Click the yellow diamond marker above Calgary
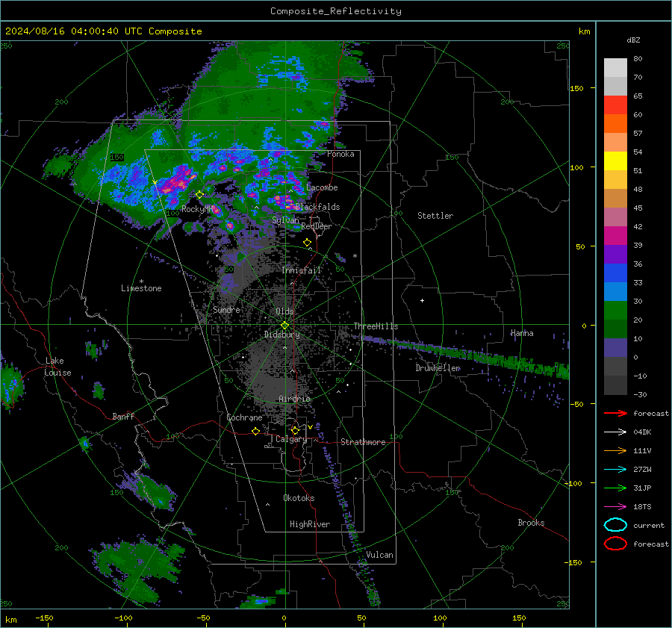Image resolution: width=672 pixels, height=628 pixels. pos(295,430)
